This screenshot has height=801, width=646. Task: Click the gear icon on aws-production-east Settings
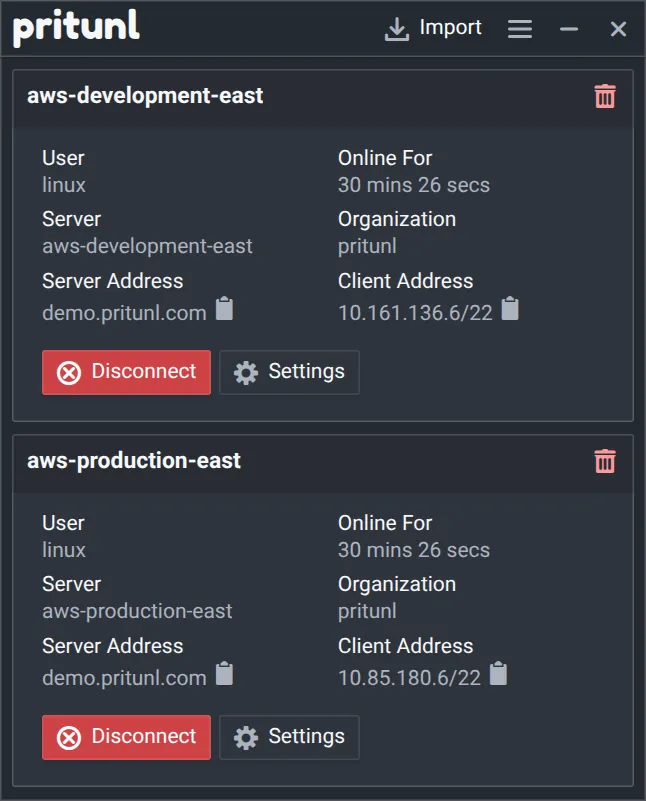245,737
